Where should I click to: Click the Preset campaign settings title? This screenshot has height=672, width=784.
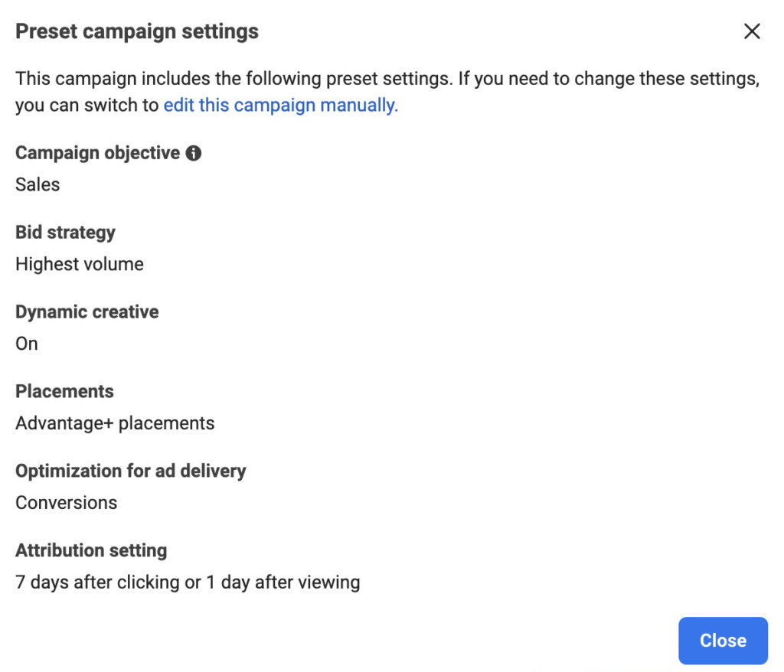pyautogui.click(x=136, y=31)
